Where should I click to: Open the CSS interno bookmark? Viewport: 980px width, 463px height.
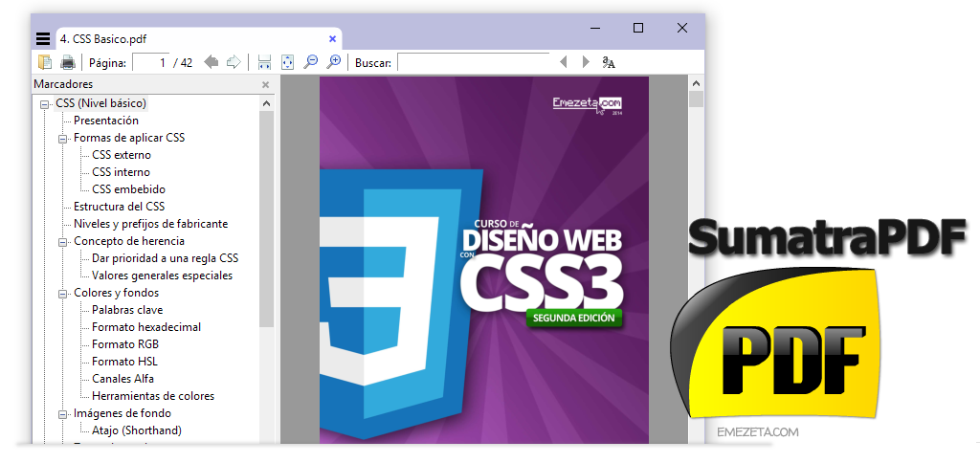point(122,172)
